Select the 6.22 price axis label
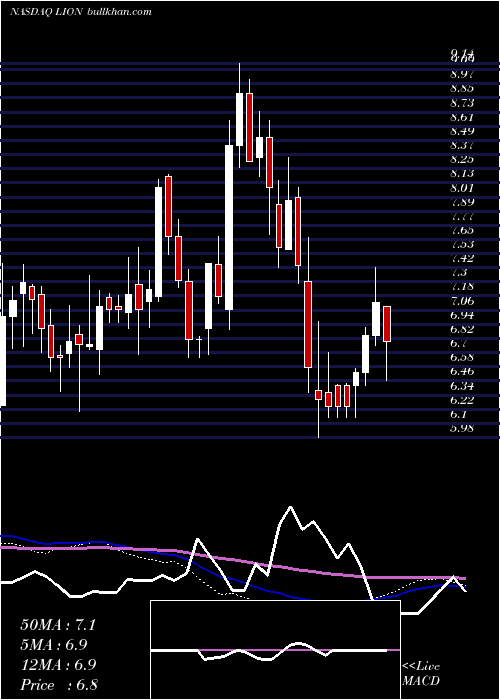The width and height of the screenshot is (500, 700). coord(462,400)
